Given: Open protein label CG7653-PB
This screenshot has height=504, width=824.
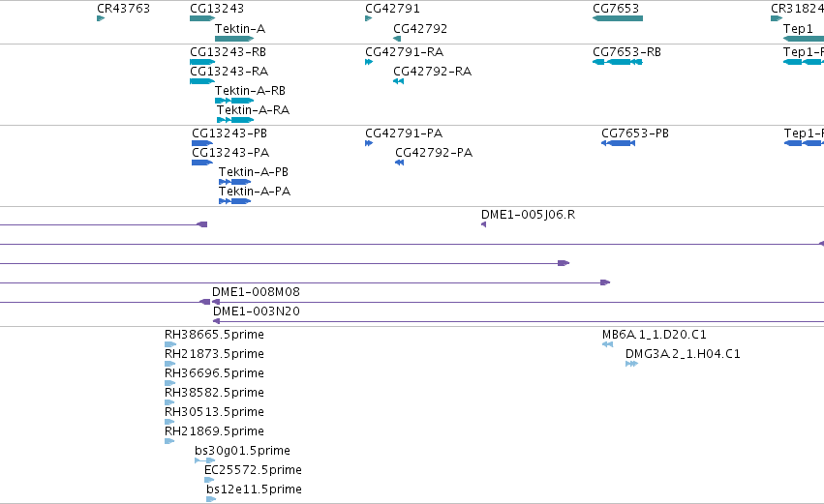Looking at the screenshot, I should click(x=635, y=133).
